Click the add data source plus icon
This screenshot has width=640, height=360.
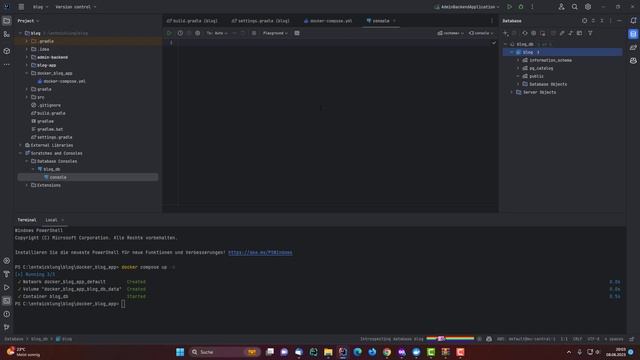pos(505,33)
